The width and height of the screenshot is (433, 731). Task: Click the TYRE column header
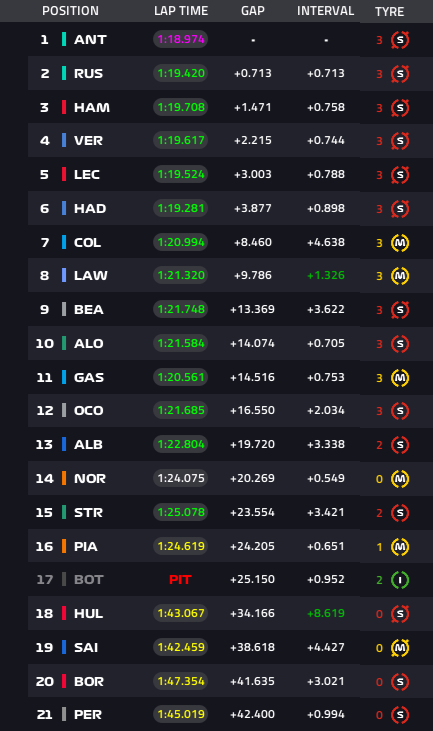click(x=389, y=12)
